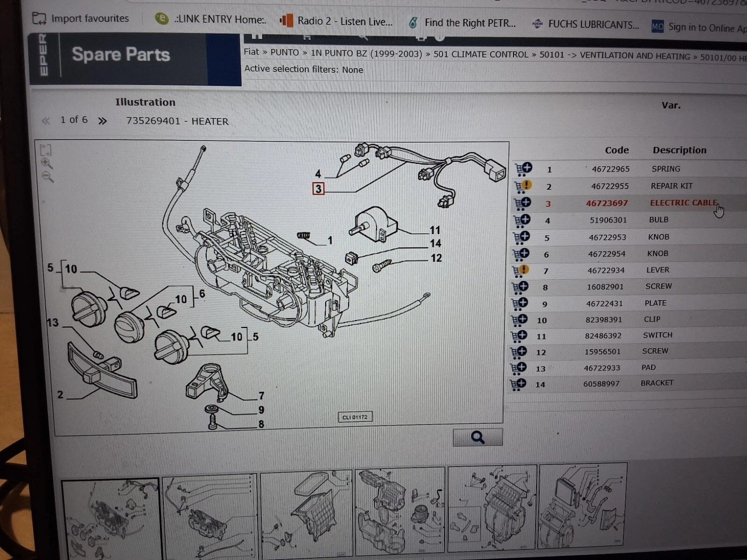747x560 pixels.
Task: Add KNOB 46722953 to cart
Action: point(521,237)
